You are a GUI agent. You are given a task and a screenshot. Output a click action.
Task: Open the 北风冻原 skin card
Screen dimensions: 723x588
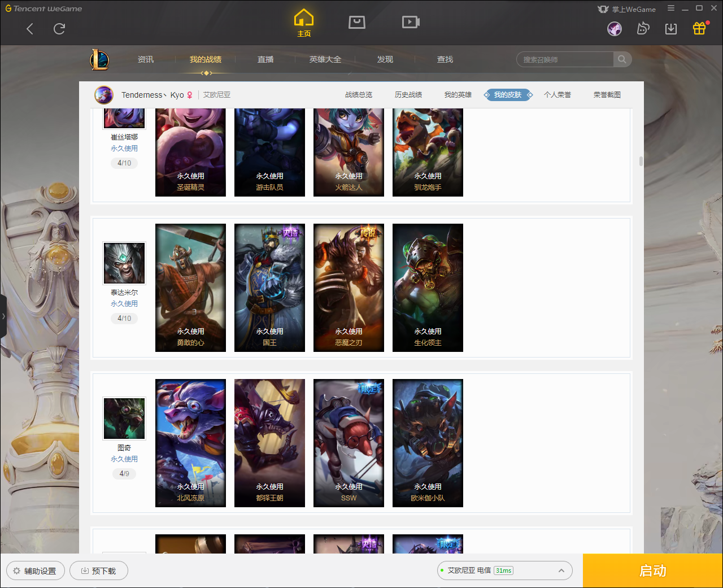click(x=190, y=443)
